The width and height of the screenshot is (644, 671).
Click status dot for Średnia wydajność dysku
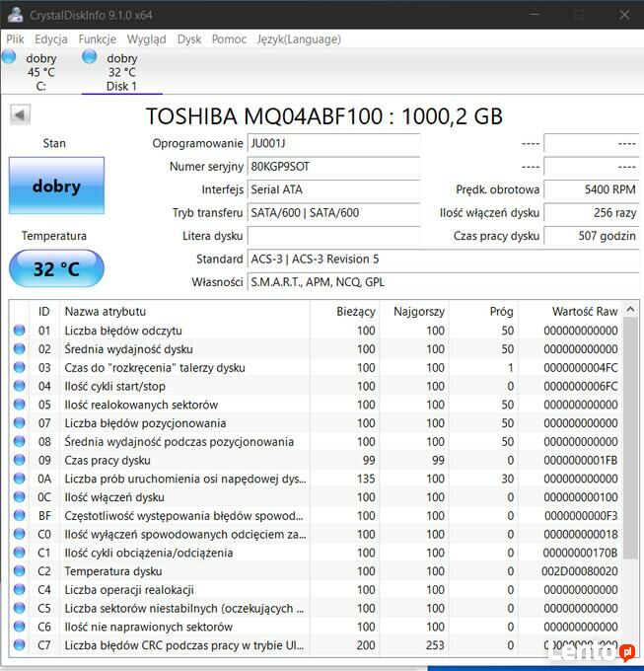[x=20, y=348]
